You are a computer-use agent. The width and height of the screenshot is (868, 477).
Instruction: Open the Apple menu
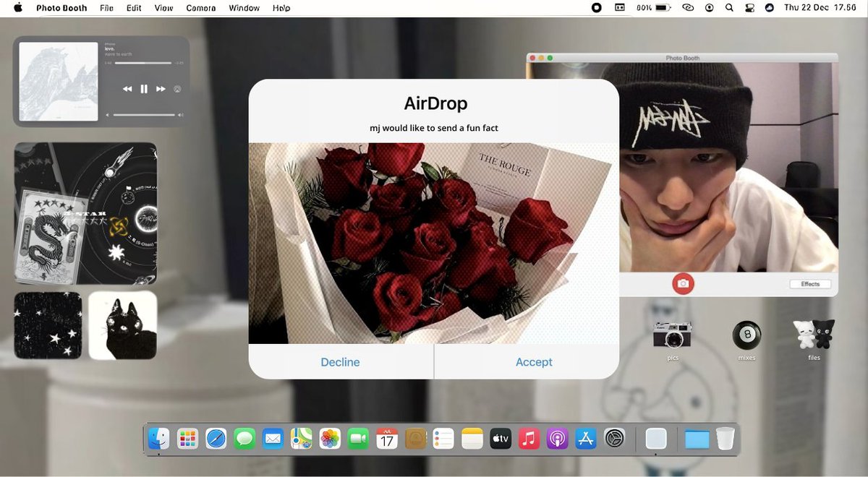tap(18, 8)
